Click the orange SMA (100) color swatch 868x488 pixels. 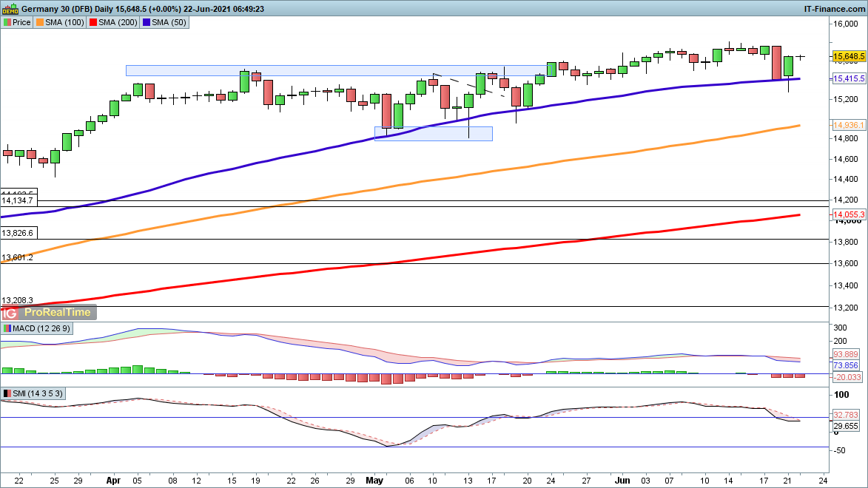[41, 22]
